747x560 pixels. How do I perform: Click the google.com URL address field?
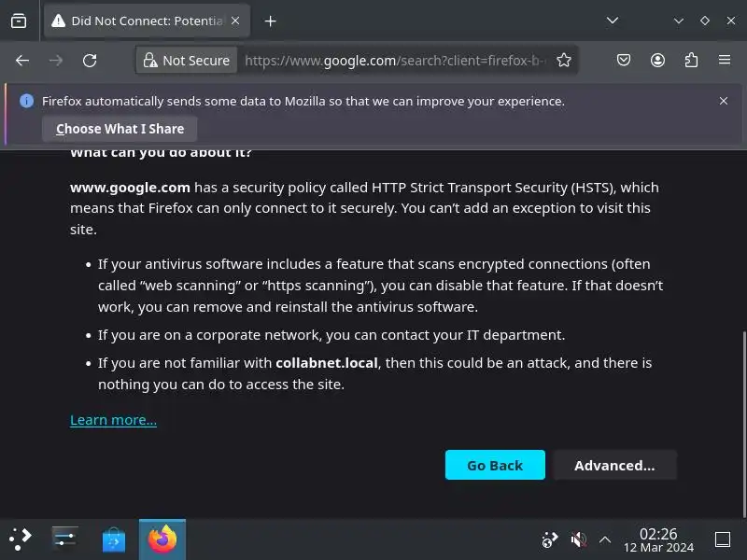coord(392,61)
